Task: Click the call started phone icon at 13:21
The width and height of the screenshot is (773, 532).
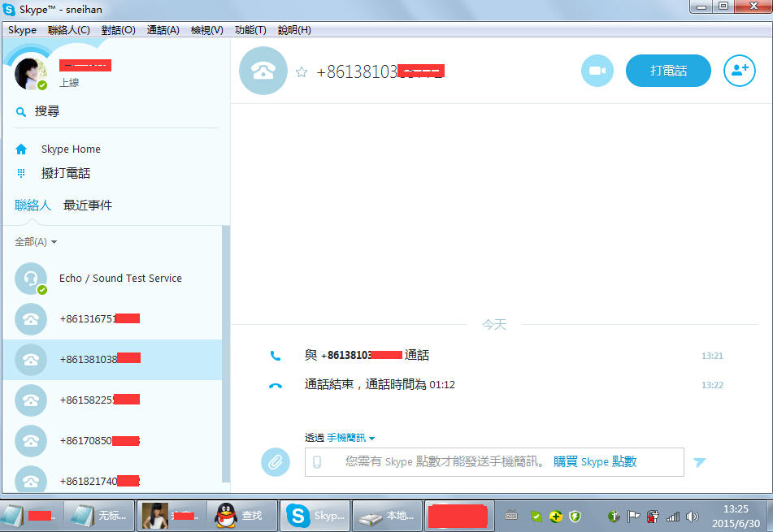Action: click(276, 356)
